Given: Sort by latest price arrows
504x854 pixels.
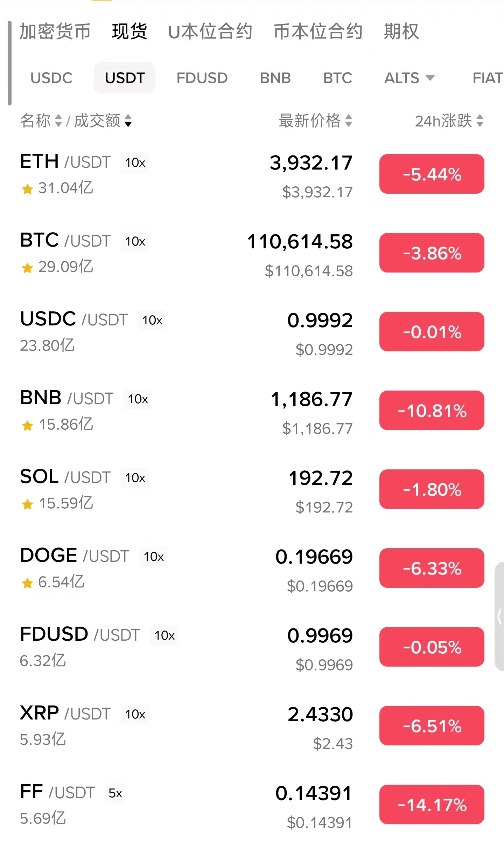Looking at the screenshot, I should point(348,121).
